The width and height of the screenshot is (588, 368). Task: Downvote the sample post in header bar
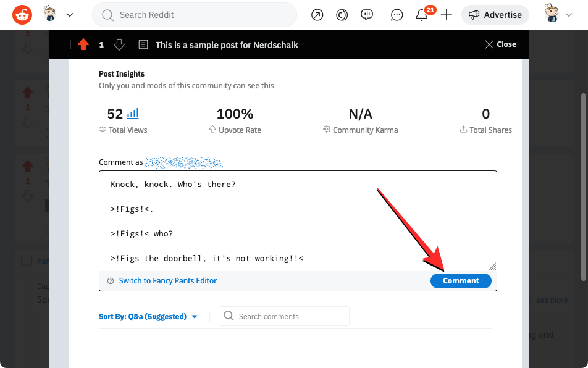(119, 44)
